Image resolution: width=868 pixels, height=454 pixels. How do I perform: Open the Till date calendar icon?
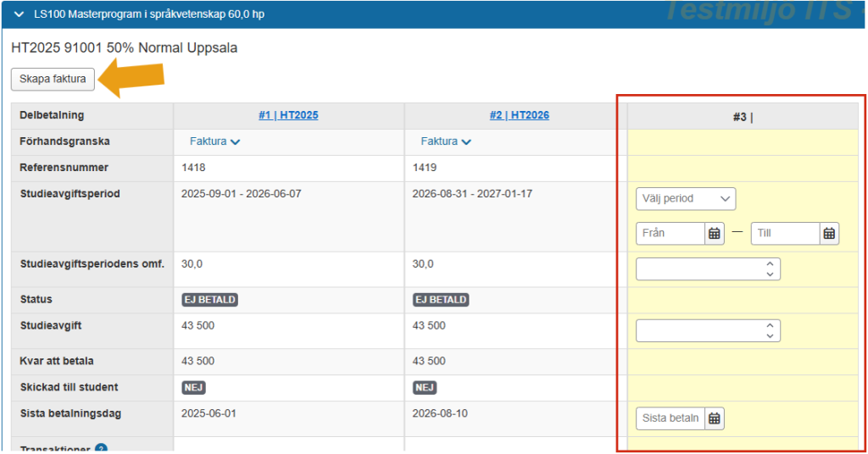(829, 234)
